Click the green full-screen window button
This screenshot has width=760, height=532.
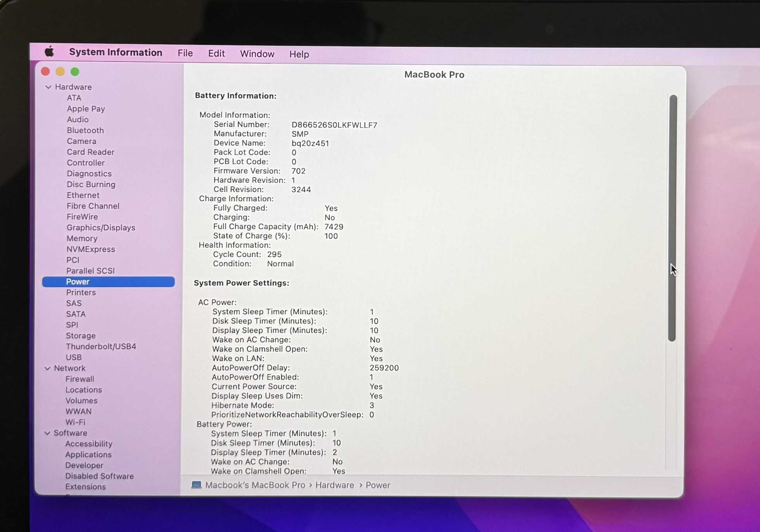(75, 72)
